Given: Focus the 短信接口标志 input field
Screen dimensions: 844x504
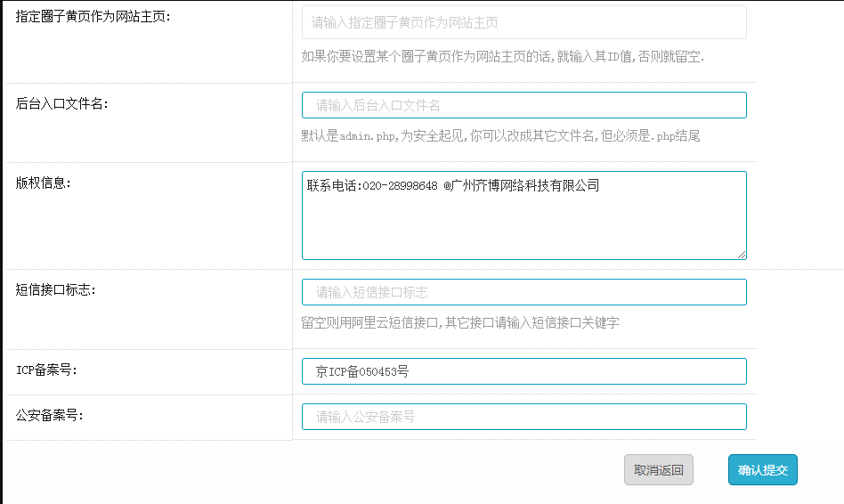Looking at the screenshot, I should (523, 292).
